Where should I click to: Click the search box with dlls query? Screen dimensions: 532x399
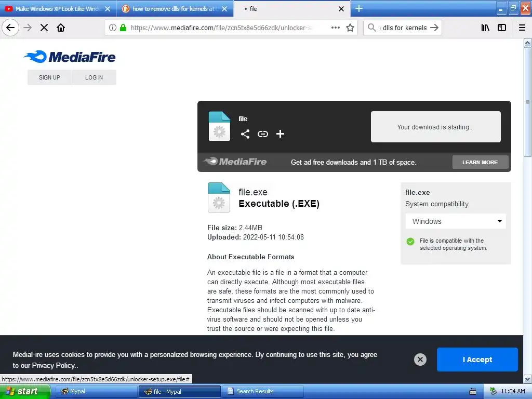(403, 28)
